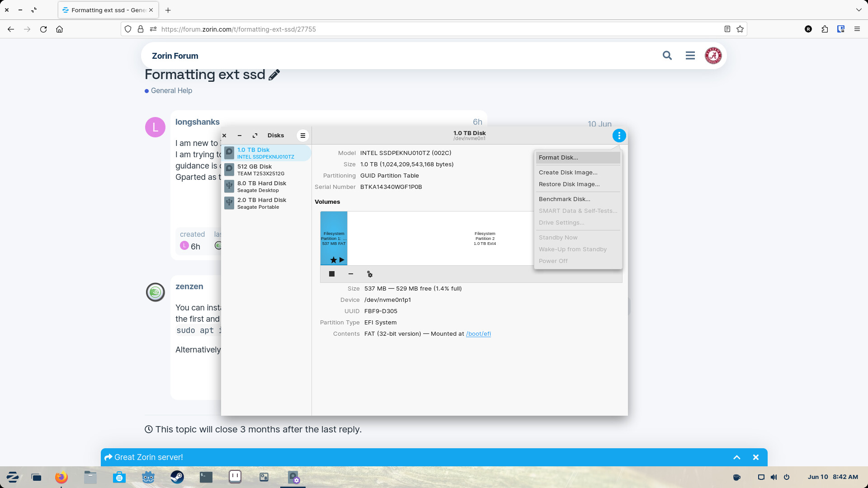
Task: Delete selected partition with the minus button
Action: coord(351,274)
